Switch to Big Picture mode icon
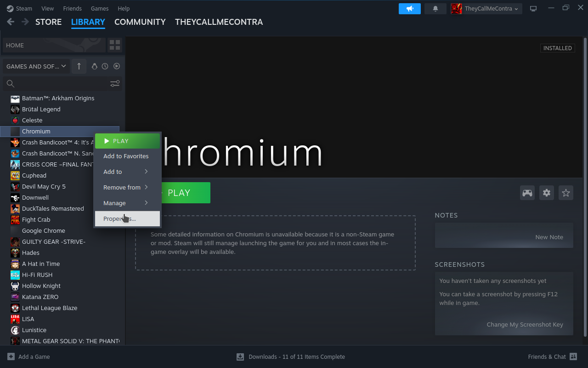 [533, 8]
